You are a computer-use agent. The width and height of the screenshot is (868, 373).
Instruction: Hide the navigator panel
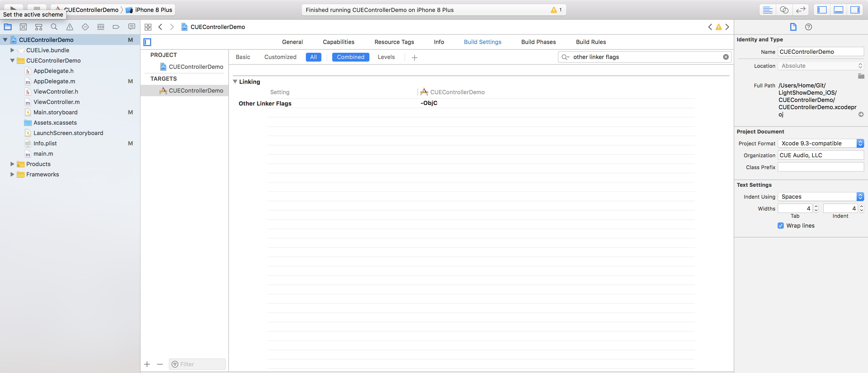click(x=822, y=10)
